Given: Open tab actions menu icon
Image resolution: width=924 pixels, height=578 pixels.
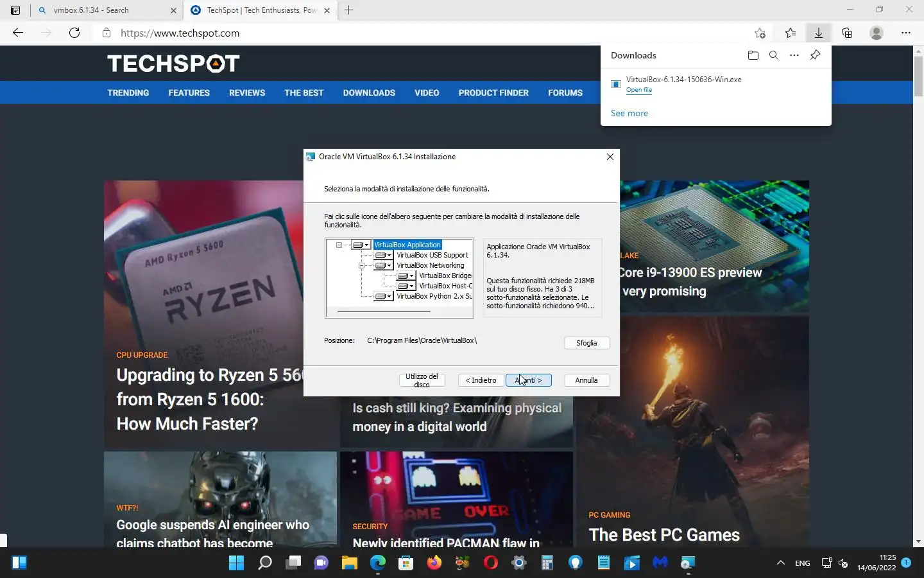Looking at the screenshot, I should coord(15,10).
